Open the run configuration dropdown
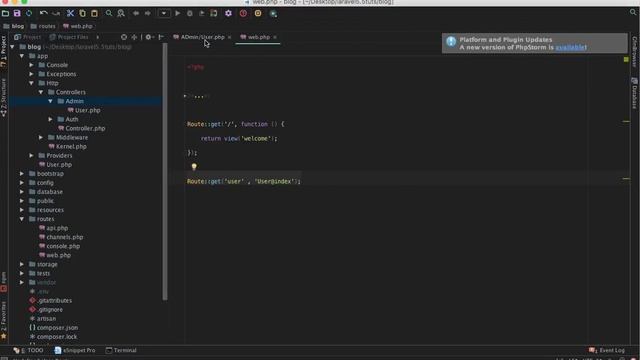The width and height of the screenshot is (640, 360). click(164, 13)
